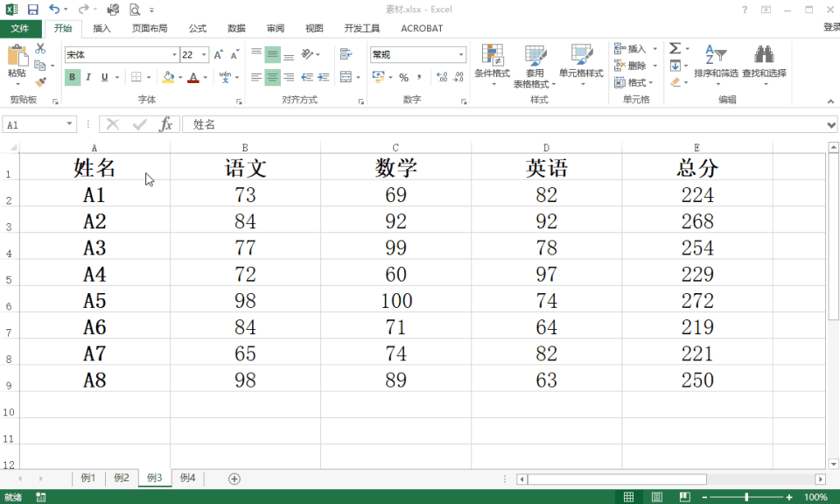Image resolution: width=840 pixels, height=504 pixels.
Task: Open the number format dropdown (常规)
Action: (461, 54)
